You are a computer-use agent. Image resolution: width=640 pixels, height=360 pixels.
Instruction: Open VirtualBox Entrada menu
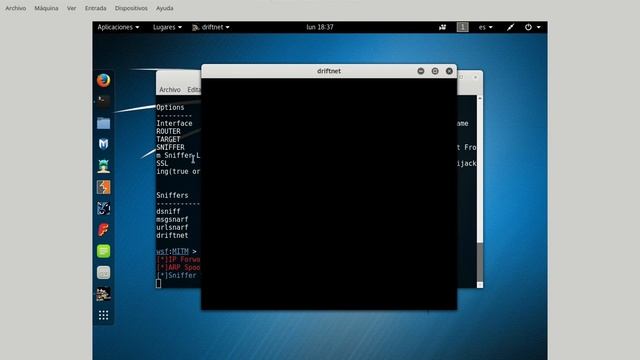(x=96, y=8)
